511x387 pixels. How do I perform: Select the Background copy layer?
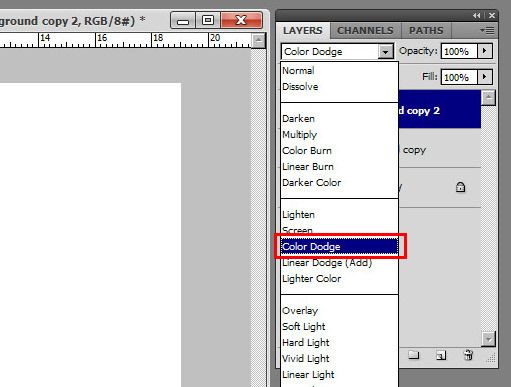pyautogui.click(x=439, y=149)
